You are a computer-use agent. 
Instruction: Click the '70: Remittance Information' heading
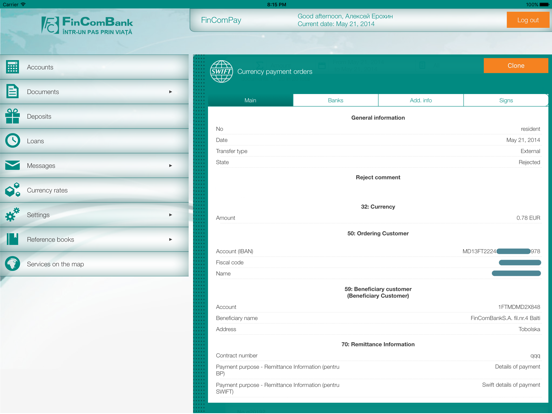(378, 344)
